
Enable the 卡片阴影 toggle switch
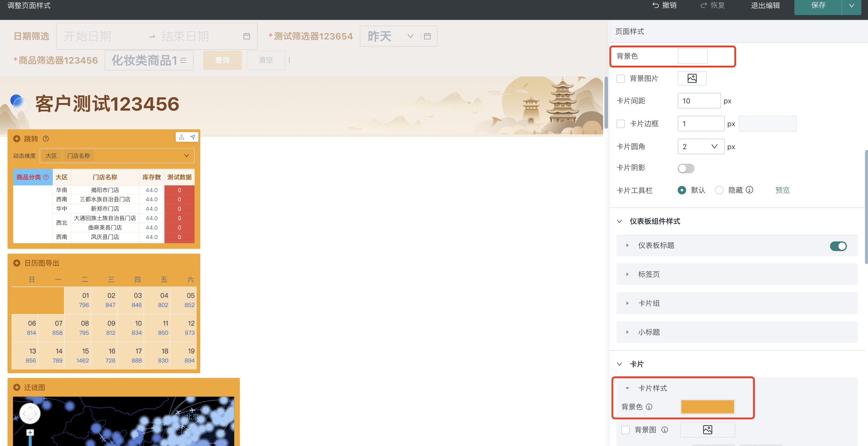pos(686,168)
